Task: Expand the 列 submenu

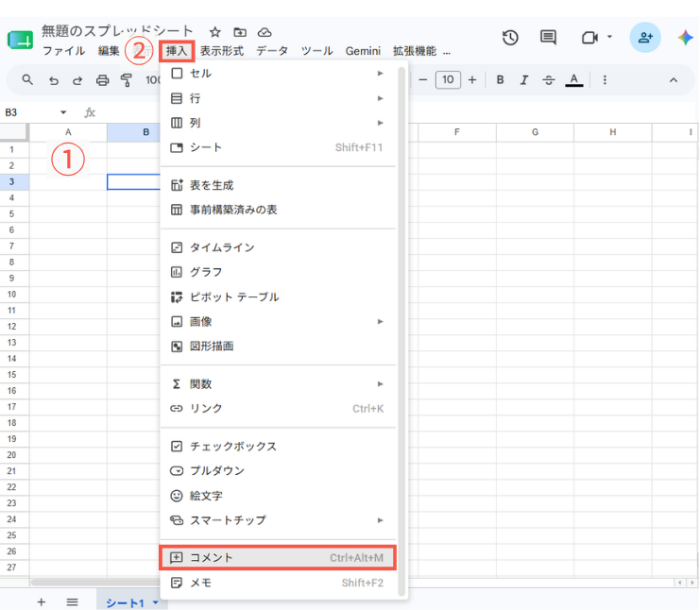Action: click(278, 123)
